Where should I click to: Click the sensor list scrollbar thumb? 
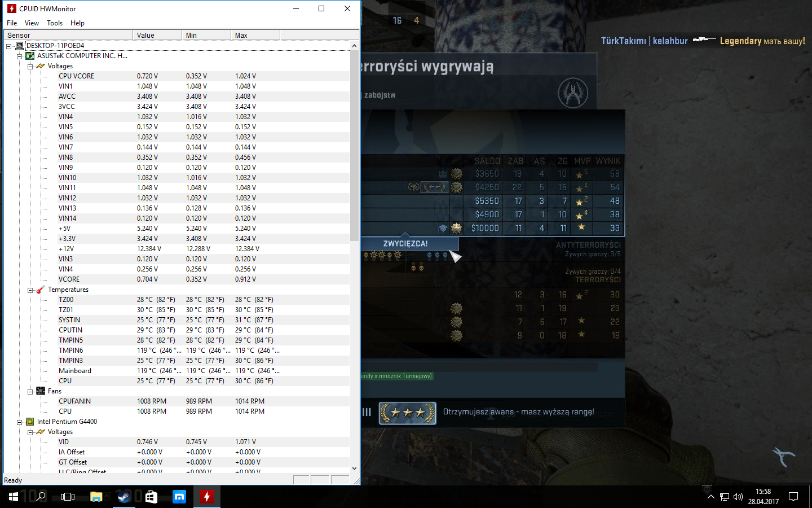pos(354,146)
